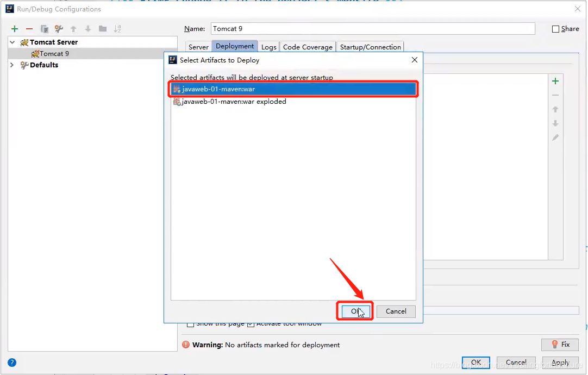Switch to the Server tab
The height and width of the screenshot is (375, 588).
tap(198, 47)
